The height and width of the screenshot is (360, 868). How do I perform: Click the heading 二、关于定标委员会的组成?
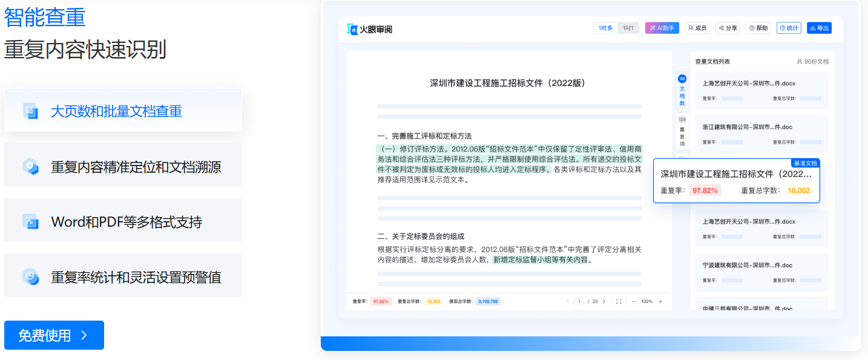pos(421,236)
